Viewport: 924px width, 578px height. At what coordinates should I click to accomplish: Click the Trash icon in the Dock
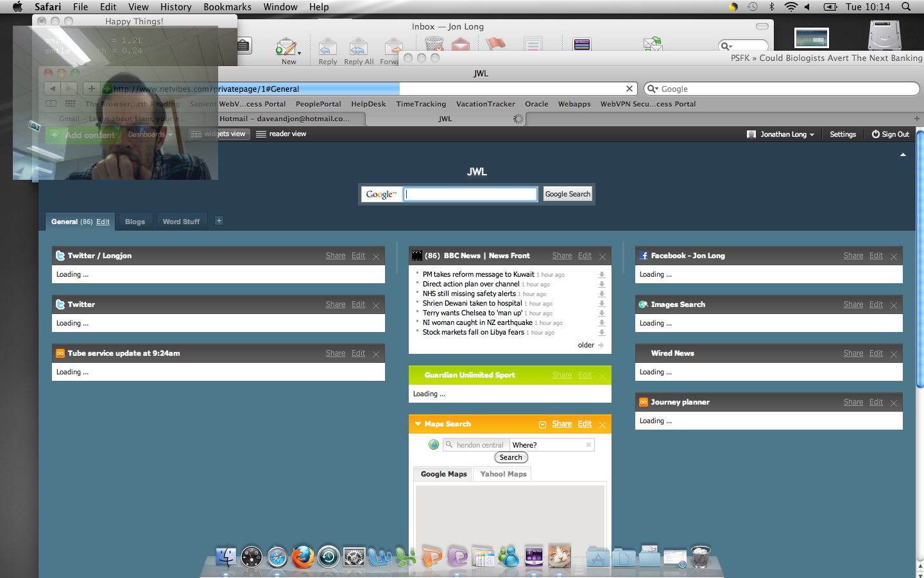click(x=701, y=557)
